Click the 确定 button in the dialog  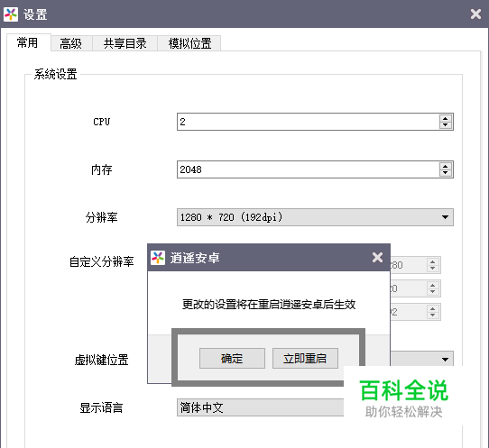pyautogui.click(x=232, y=358)
